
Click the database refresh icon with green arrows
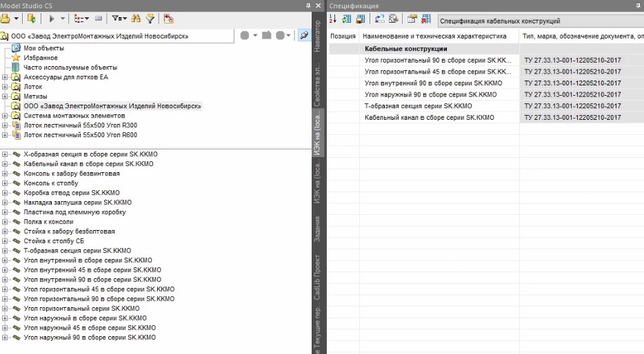(x=31, y=19)
